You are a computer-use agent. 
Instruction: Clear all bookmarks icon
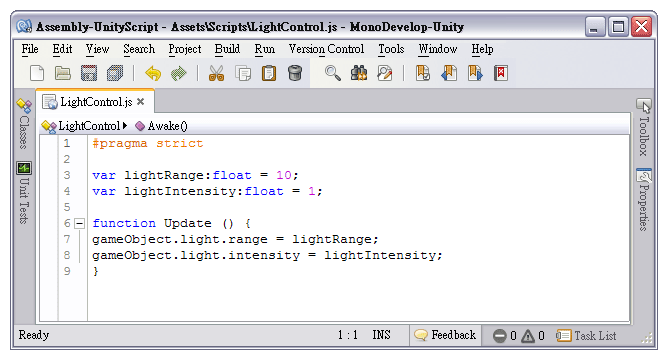coord(501,73)
